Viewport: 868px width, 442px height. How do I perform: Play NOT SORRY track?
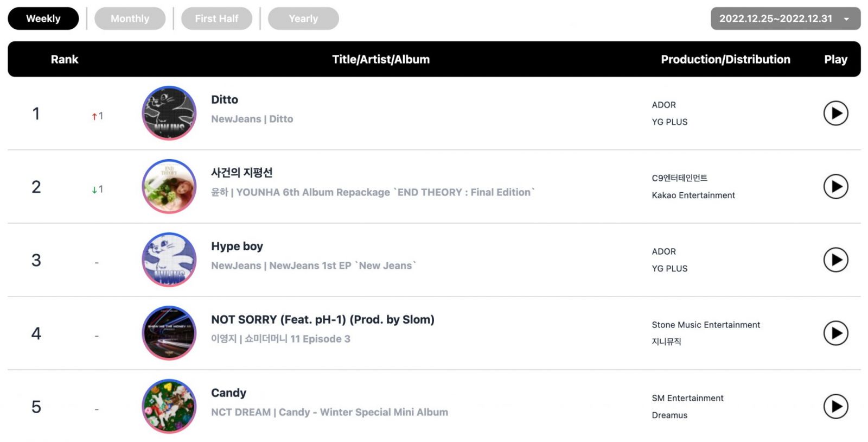[835, 333]
